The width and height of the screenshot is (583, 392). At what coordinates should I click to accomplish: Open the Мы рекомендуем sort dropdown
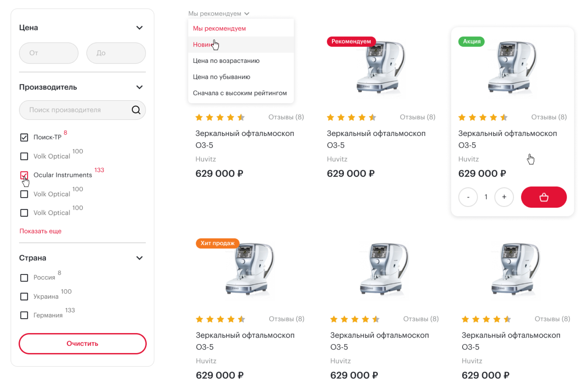(x=219, y=13)
